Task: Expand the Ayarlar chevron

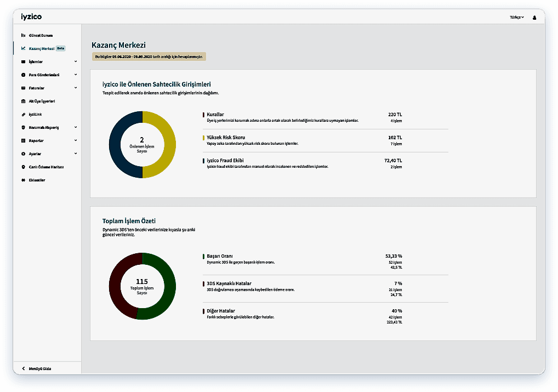Action: (x=76, y=154)
